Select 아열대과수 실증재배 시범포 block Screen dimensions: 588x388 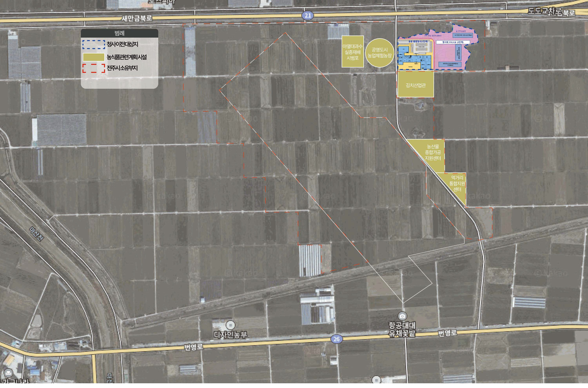(x=353, y=52)
